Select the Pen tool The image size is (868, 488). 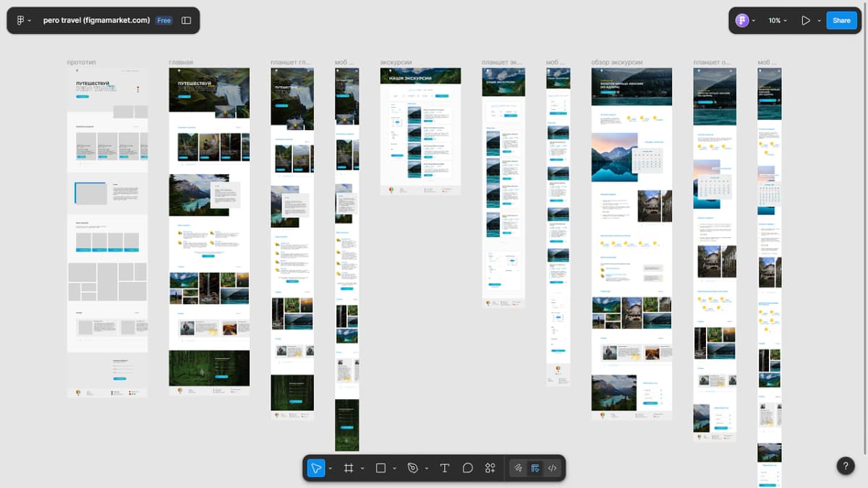(x=413, y=468)
